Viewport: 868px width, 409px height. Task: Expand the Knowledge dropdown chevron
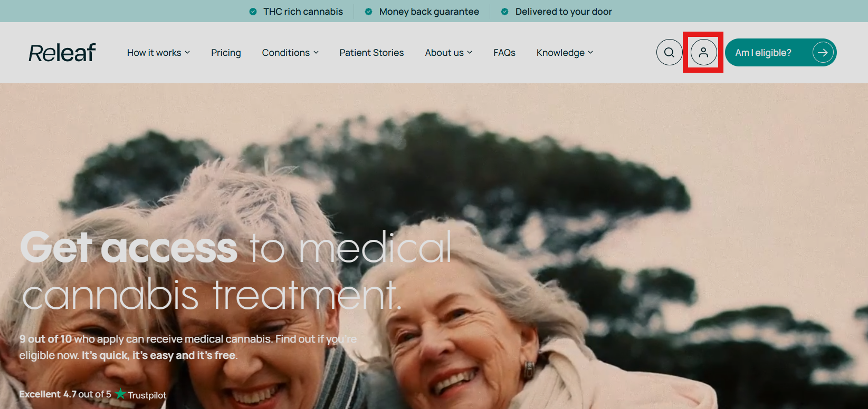point(590,52)
